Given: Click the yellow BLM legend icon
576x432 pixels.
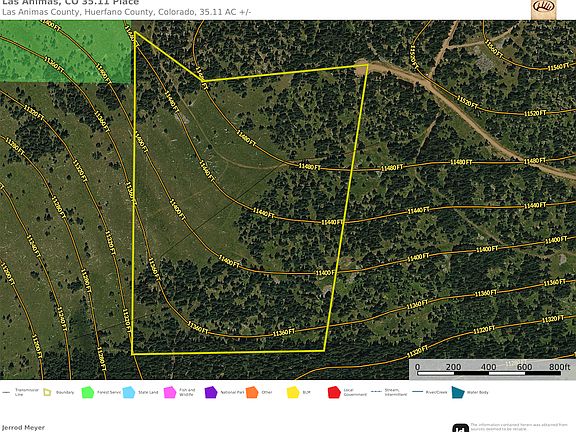Looking at the screenshot, I should [x=293, y=392].
